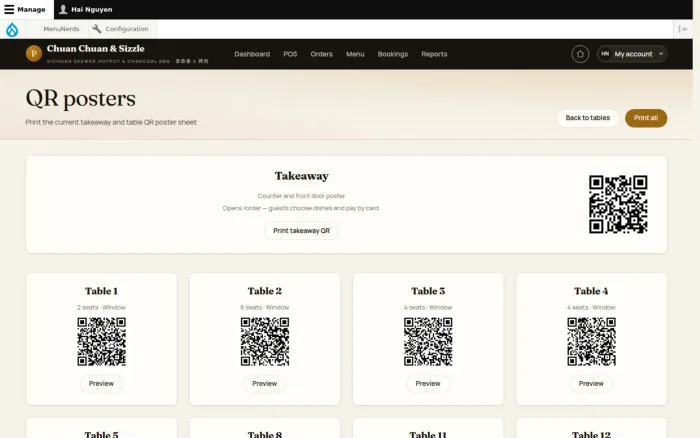
Task: Click the Table 4 QR code
Action: coord(592,342)
